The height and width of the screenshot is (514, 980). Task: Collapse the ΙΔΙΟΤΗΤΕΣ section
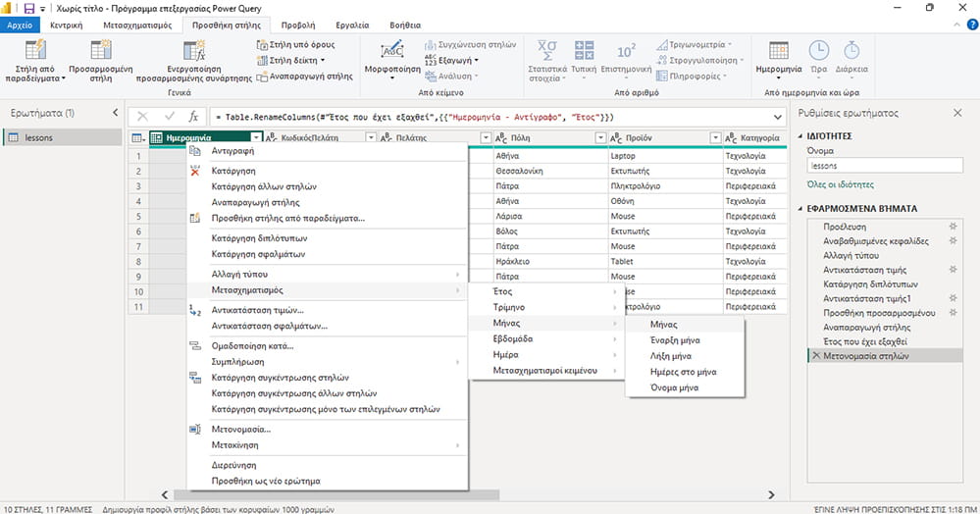coord(800,135)
